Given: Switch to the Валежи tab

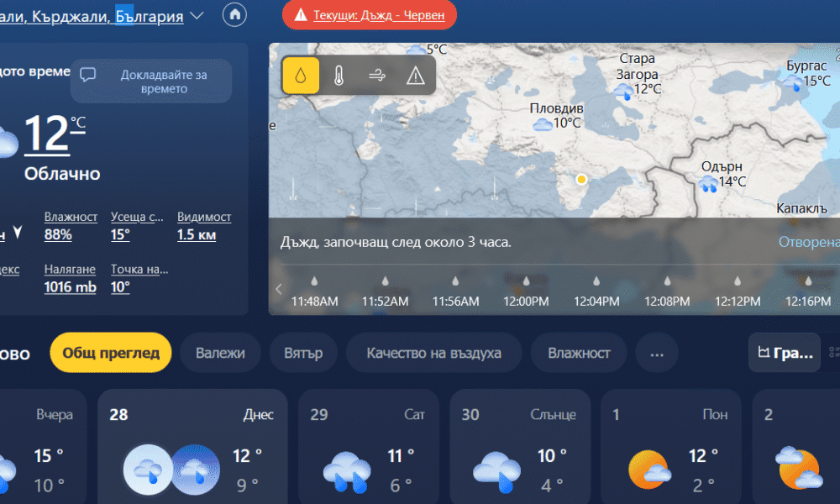Looking at the screenshot, I should [x=220, y=353].
